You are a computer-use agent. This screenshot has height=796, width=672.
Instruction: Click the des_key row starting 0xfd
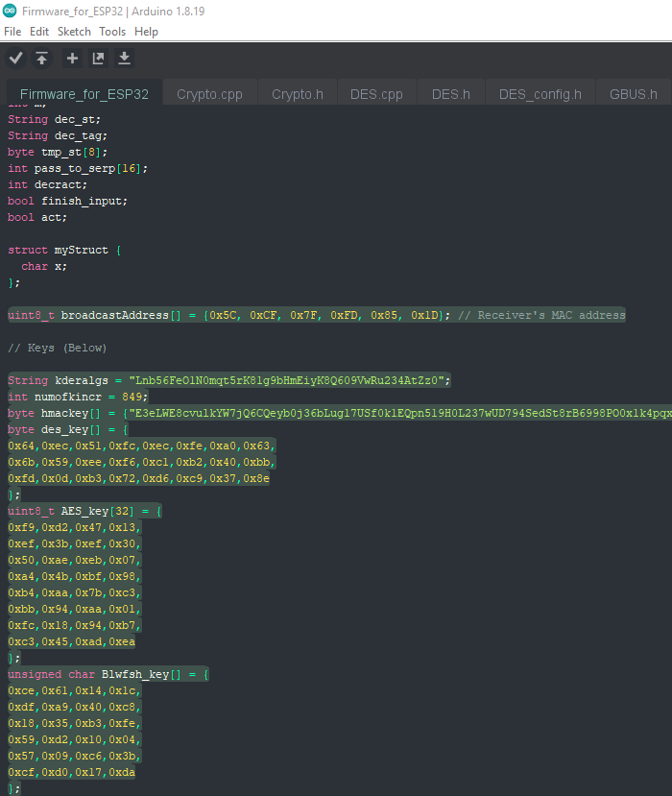138,478
